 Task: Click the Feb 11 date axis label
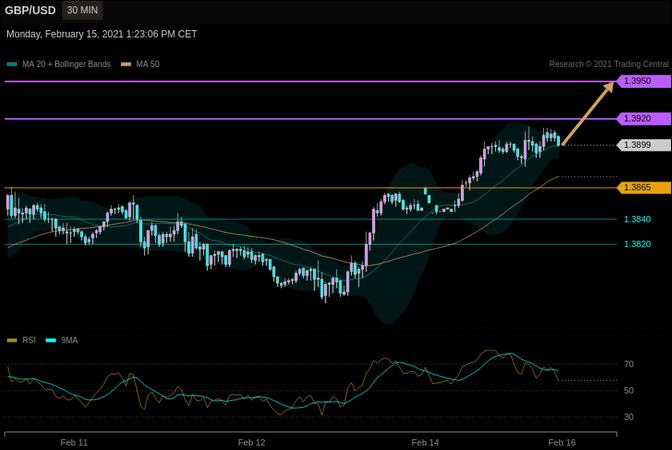coord(74,443)
